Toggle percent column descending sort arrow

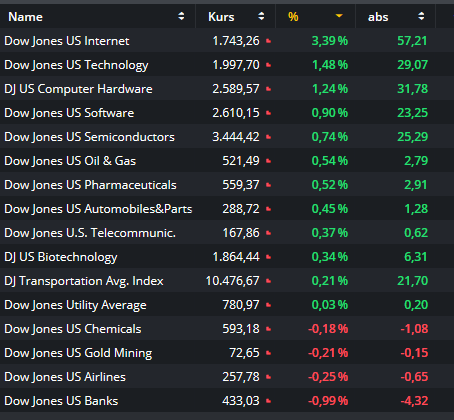(339, 16)
